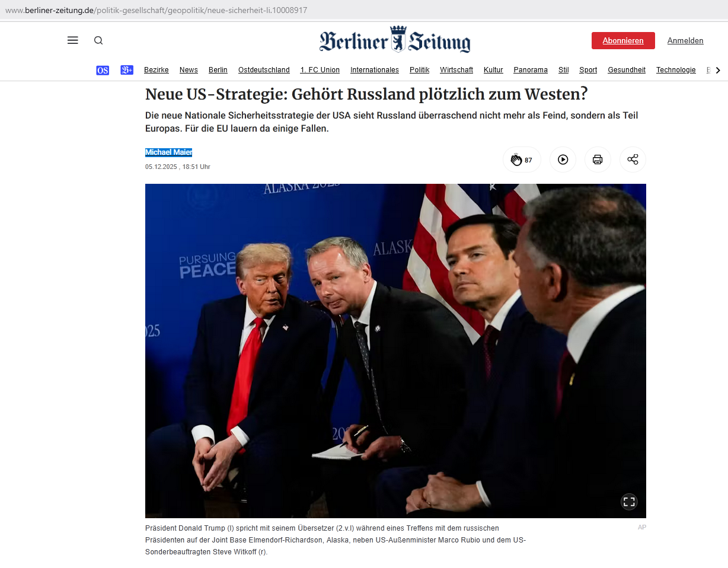Open author Michael Maier's page

tap(169, 152)
